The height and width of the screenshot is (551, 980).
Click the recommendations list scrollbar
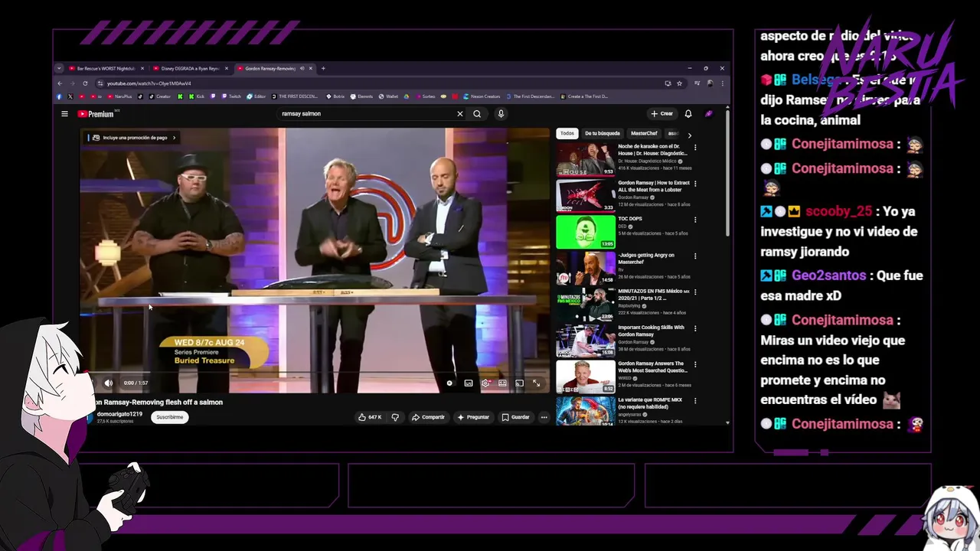[727, 174]
